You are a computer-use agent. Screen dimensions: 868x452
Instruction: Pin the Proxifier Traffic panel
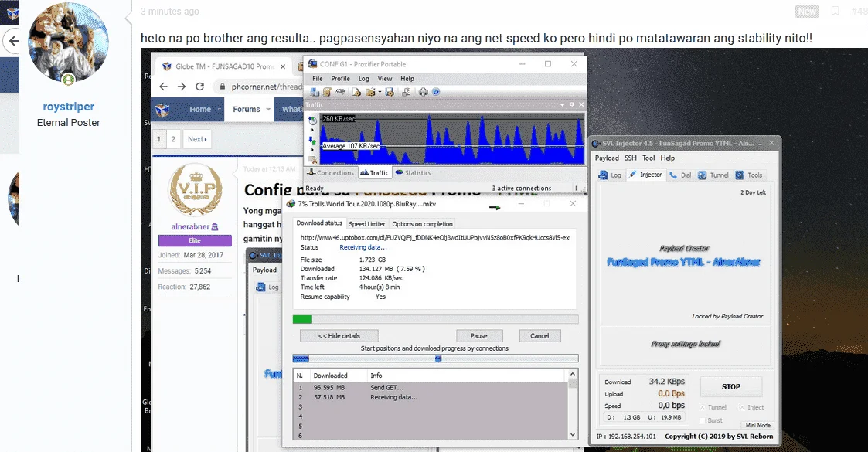[x=572, y=104]
